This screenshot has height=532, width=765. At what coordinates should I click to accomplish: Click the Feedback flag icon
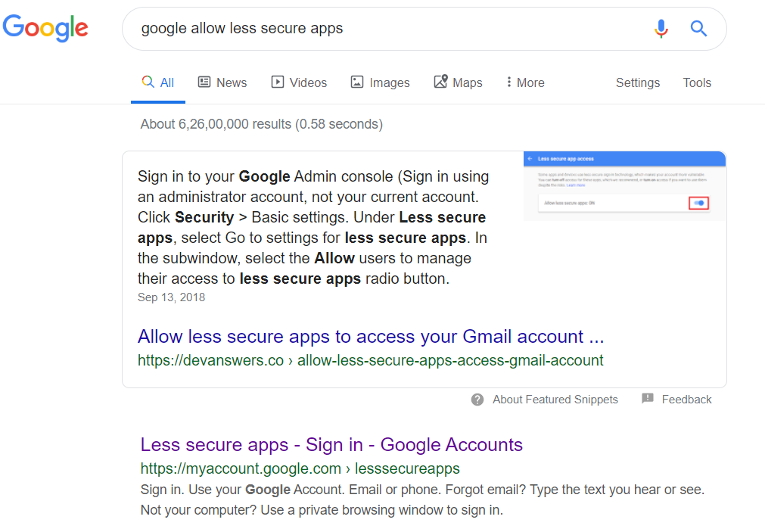(648, 399)
